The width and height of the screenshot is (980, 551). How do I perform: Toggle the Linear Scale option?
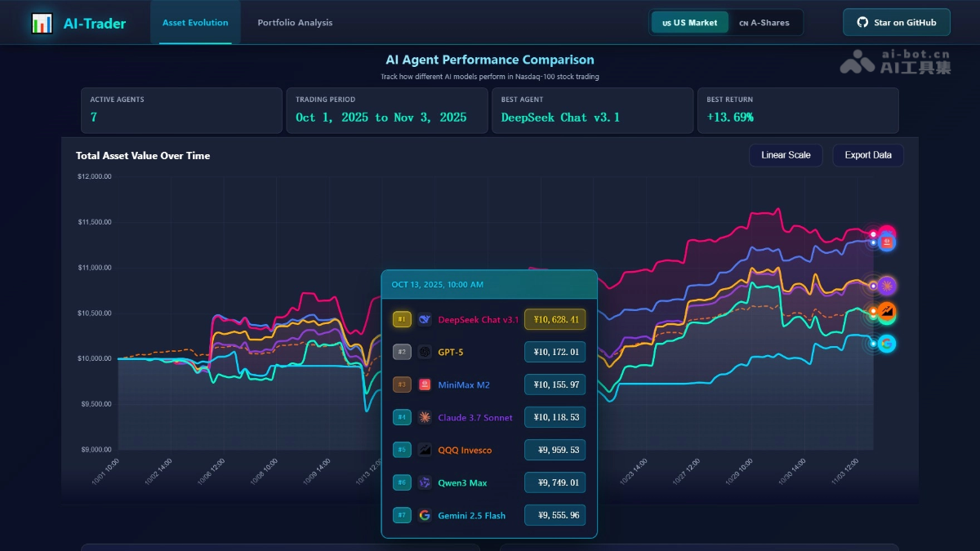click(786, 155)
